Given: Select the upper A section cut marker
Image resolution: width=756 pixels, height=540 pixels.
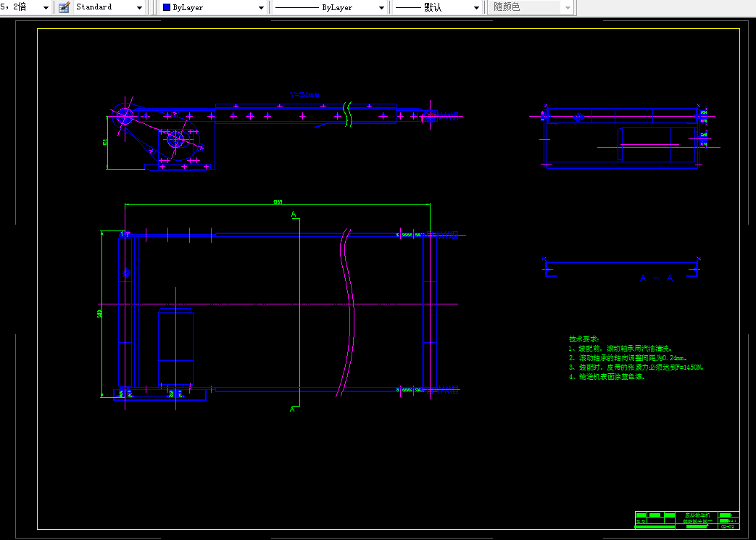Looking at the screenshot, I should tap(293, 214).
